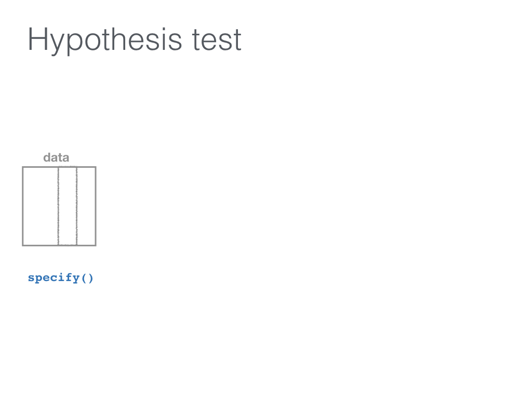Click the bottom-right corner of data rectangle
The image size is (532, 399).
click(x=96, y=245)
